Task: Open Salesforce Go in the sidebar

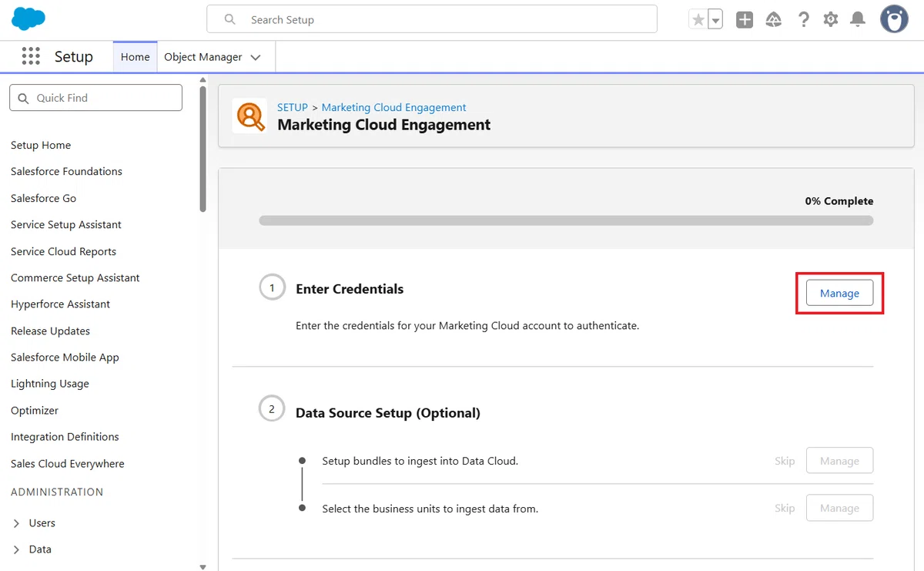Action: pyautogui.click(x=43, y=198)
